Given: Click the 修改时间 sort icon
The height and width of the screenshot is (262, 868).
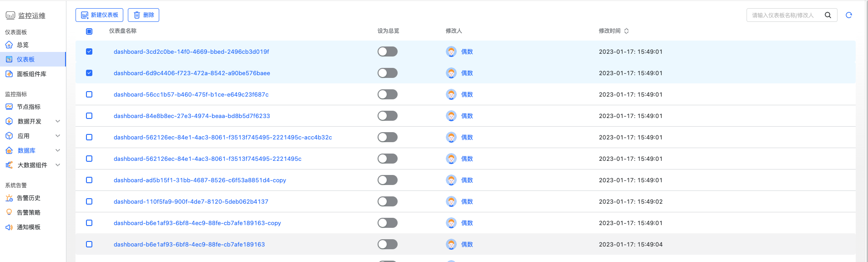Looking at the screenshot, I should coord(626,31).
